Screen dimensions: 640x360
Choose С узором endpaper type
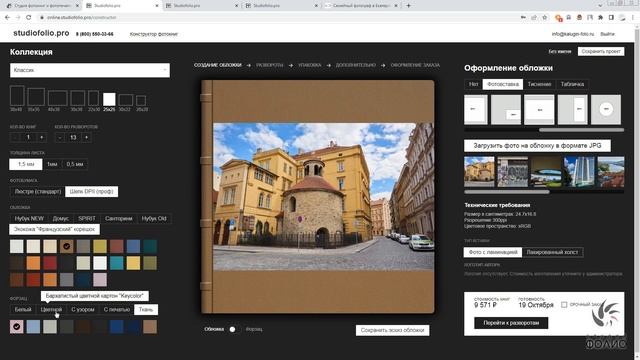[83, 309]
